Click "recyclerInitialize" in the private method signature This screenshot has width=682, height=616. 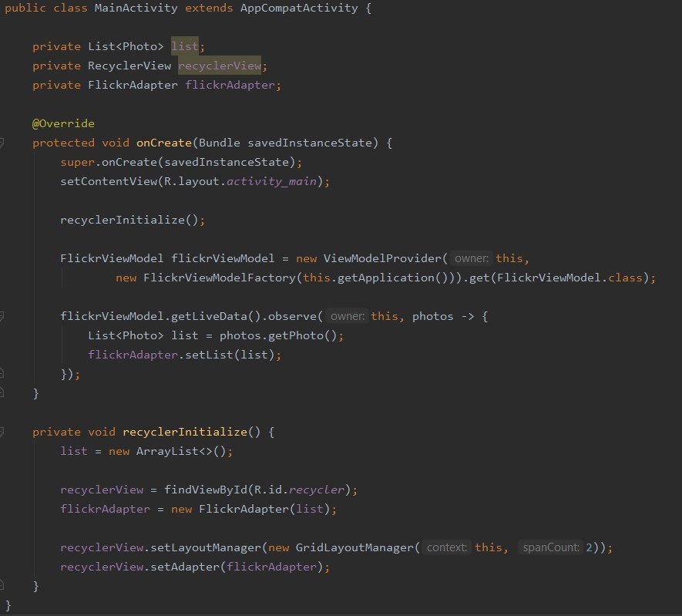[x=185, y=432]
